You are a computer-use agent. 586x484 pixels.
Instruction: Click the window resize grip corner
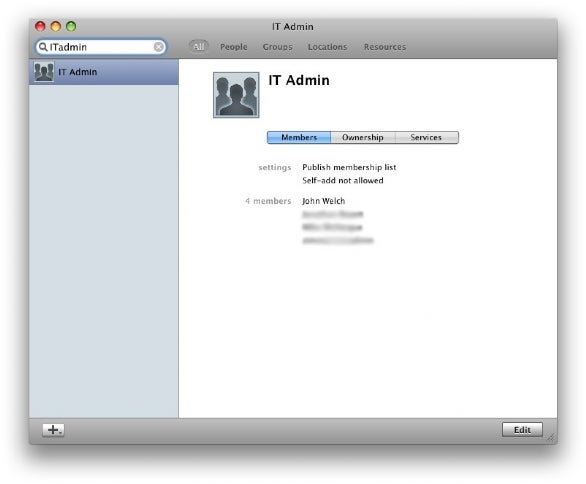[x=551, y=438]
